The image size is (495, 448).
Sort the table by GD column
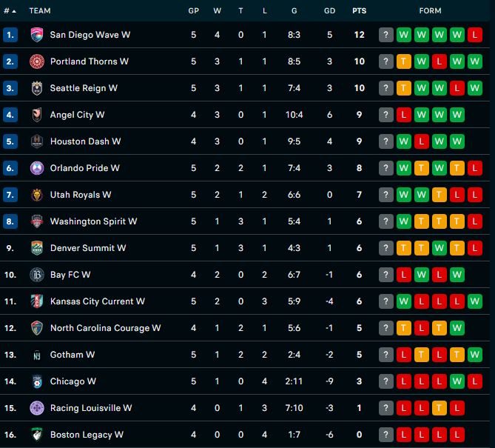coord(329,11)
